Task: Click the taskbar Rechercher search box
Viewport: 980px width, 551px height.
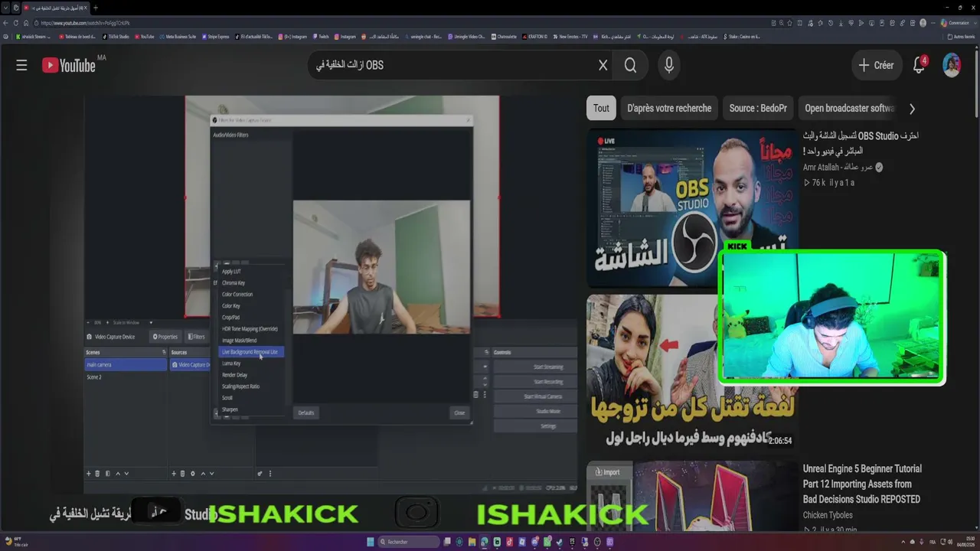Action: pyautogui.click(x=410, y=542)
